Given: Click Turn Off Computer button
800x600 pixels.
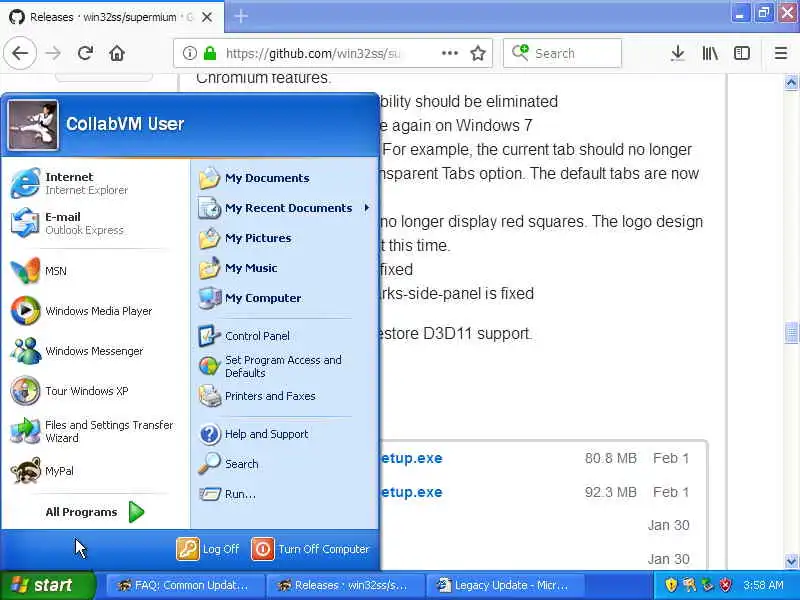Looking at the screenshot, I should tap(311, 549).
